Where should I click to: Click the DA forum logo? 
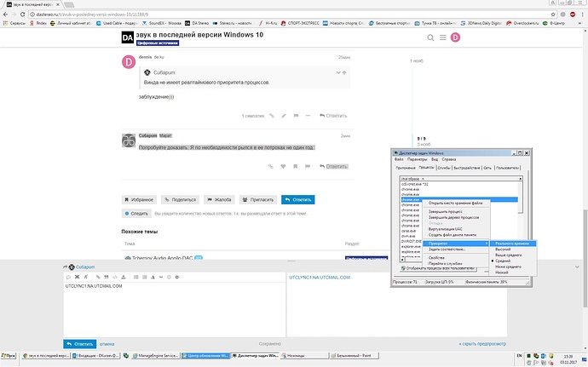point(128,37)
